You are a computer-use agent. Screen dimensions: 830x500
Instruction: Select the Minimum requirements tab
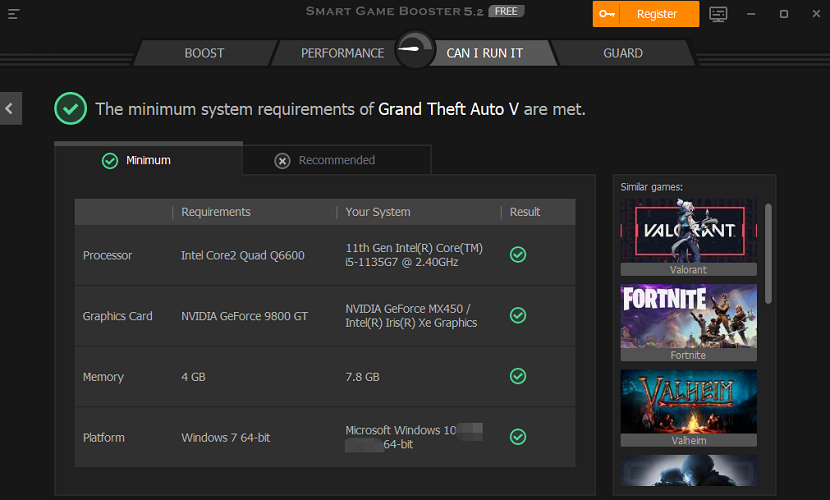pos(148,159)
